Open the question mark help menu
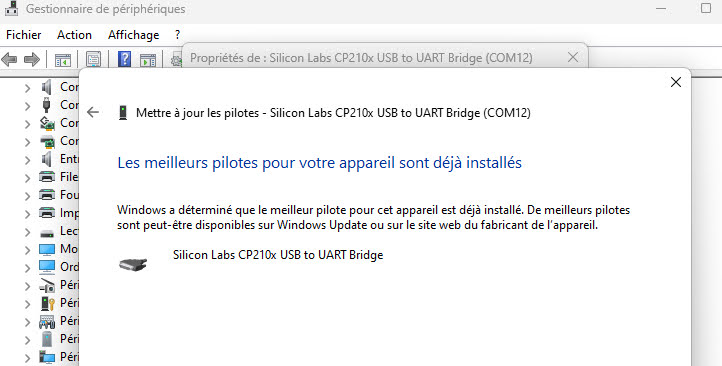Image resolution: width=722 pixels, height=366 pixels. coord(177,35)
